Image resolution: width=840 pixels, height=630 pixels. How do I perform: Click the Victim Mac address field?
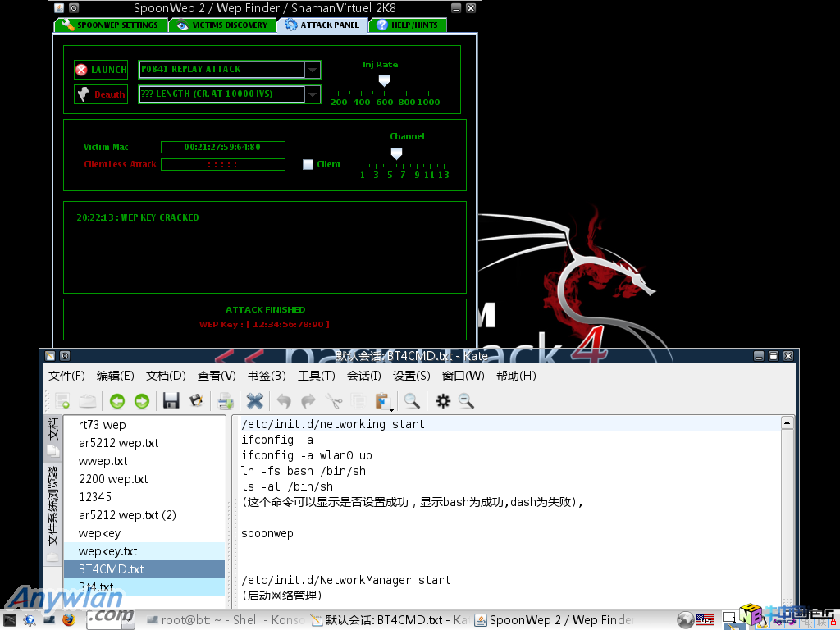[222, 148]
